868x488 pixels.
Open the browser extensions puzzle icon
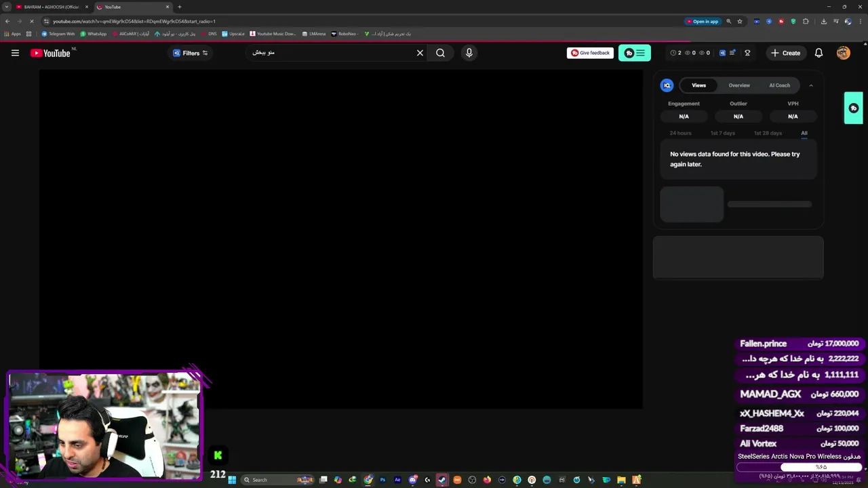(x=806, y=21)
